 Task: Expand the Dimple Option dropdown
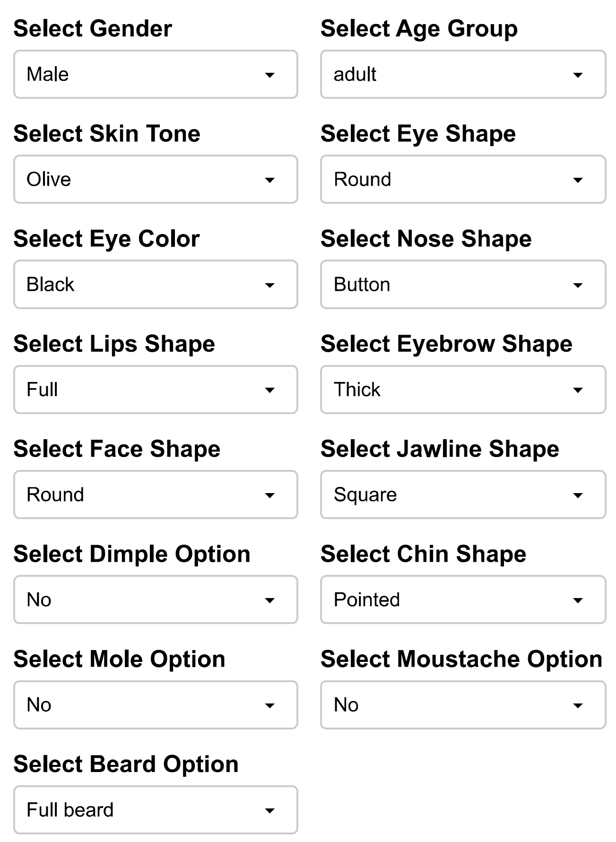156,599
